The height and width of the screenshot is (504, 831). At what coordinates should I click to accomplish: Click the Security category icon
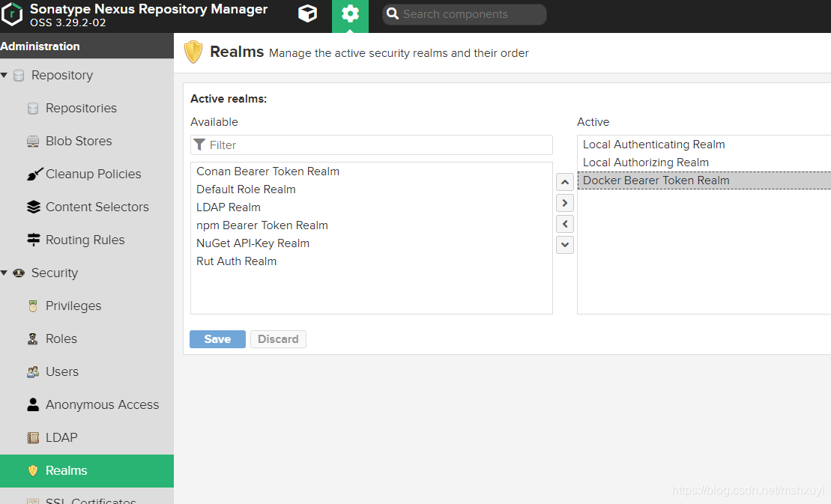click(x=19, y=273)
